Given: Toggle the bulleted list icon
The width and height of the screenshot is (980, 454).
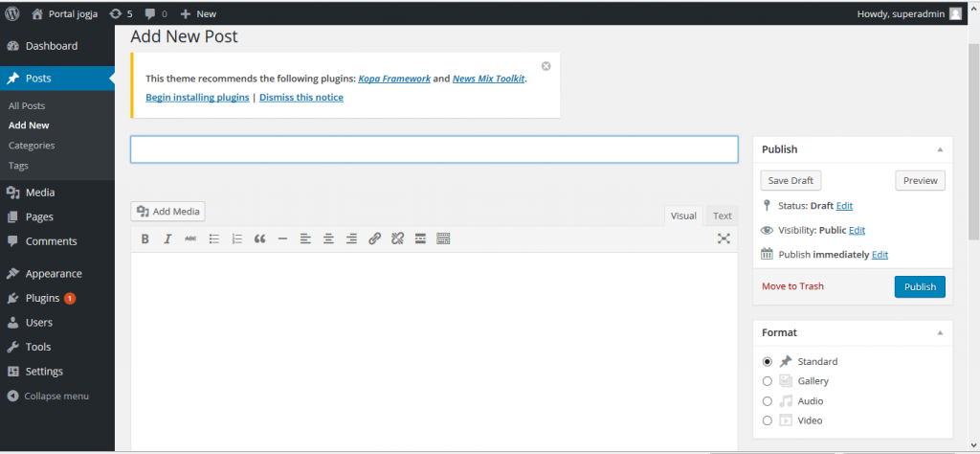Looking at the screenshot, I should 214,238.
